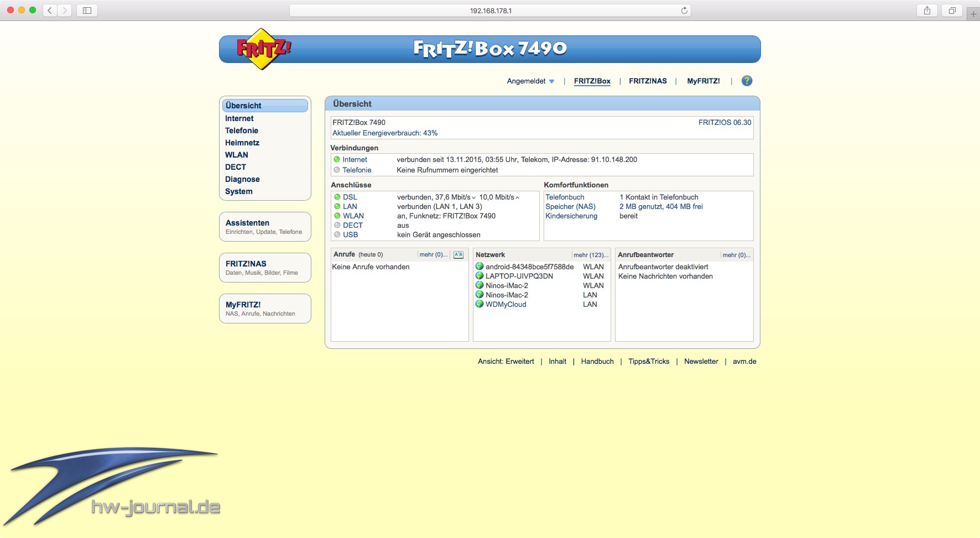Open the FRITZ!NAS box in sidebar
Viewport: 980px width, 538px height.
[x=265, y=268]
